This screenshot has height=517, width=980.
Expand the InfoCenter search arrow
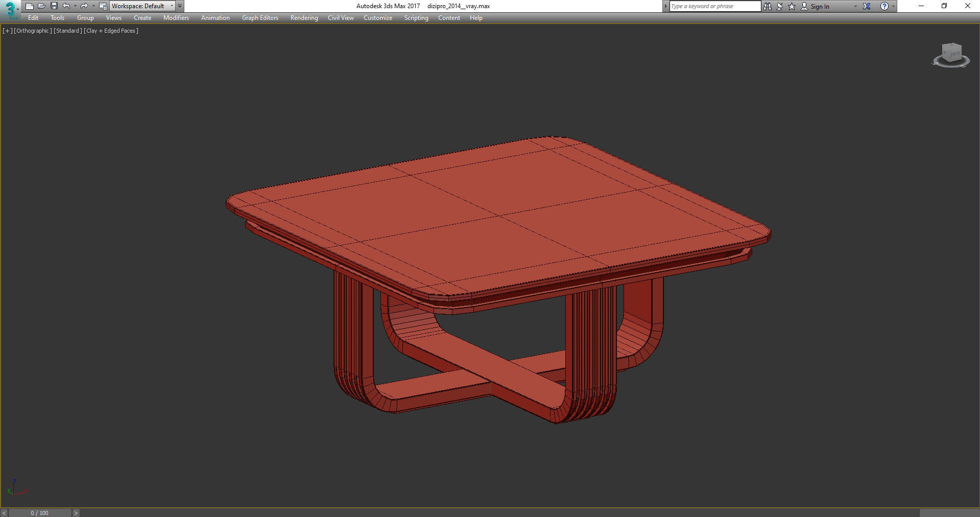pyautogui.click(x=665, y=6)
